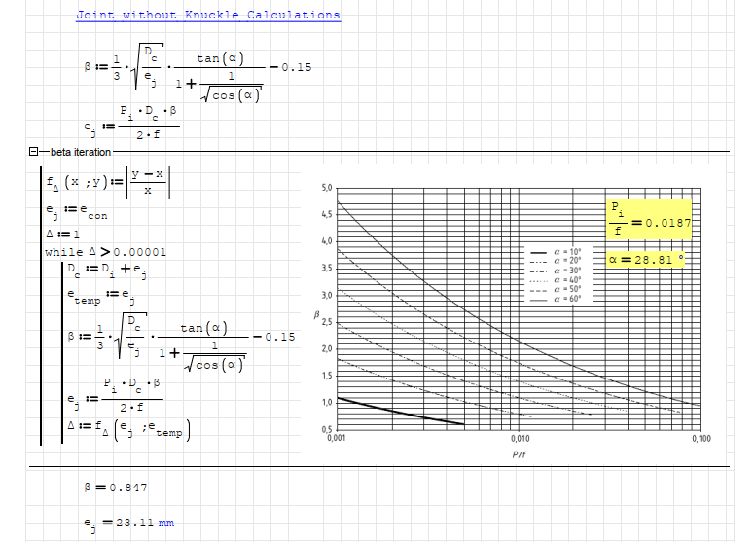Click the 'beta iteration' area label
This screenshot has width=756, height=542.
(x=76, y=152)
